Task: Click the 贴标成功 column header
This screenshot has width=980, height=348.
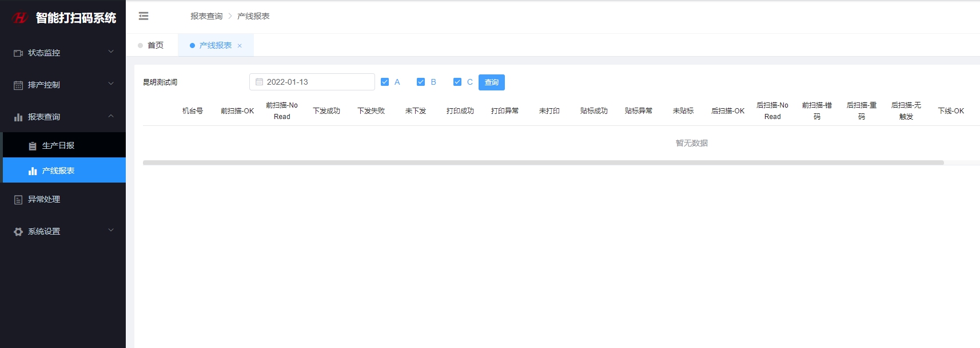Action: [x=594, y=111]
